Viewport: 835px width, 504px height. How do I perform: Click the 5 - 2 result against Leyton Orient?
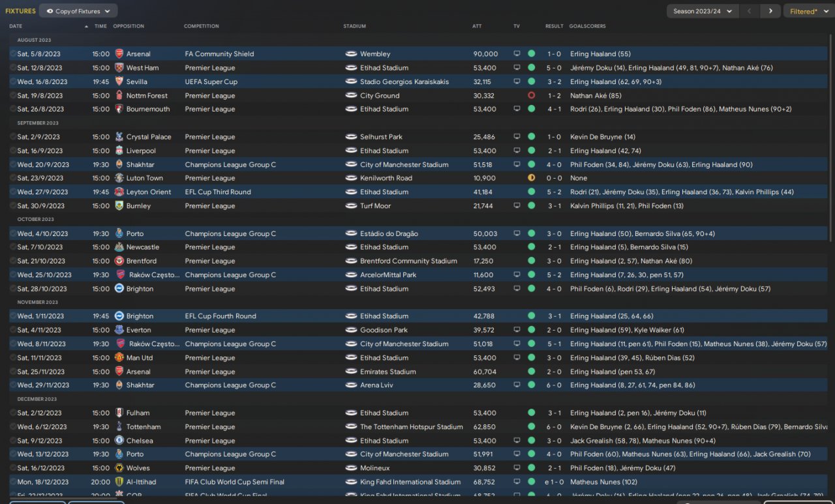pyautogui.click(x=554, y=192)
